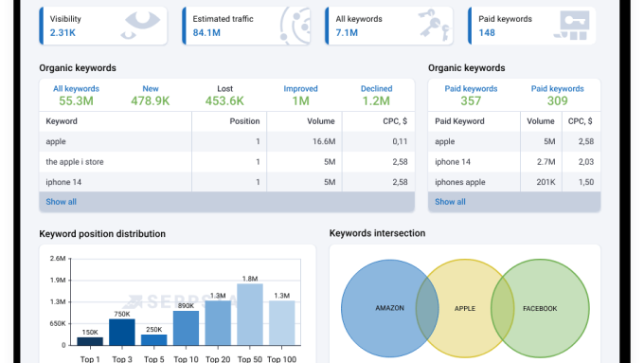Open the Estimated traffic 84.1M value
644x363 pixels.
[206, 32]
